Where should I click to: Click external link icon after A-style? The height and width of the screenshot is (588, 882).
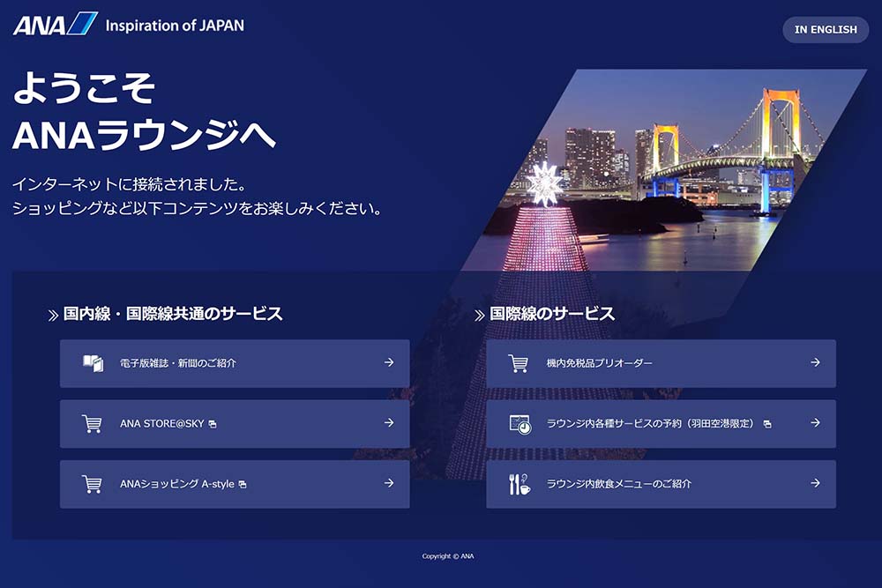[243, 484]
